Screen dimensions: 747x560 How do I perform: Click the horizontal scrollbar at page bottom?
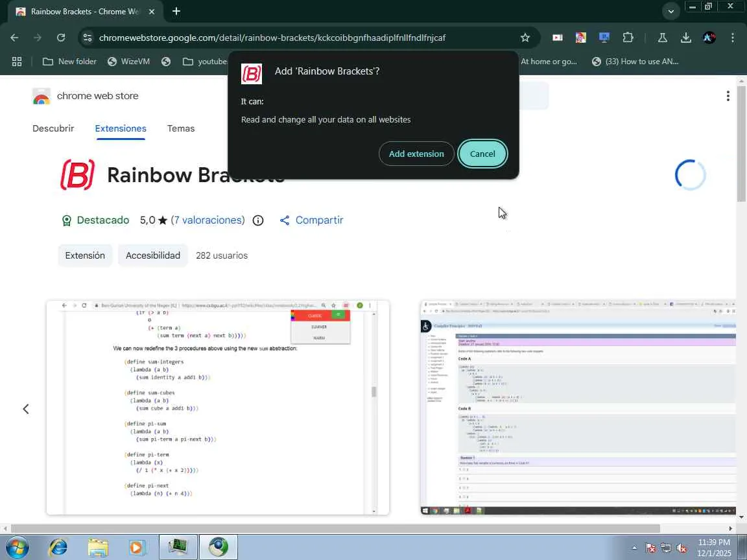point(335,529)
